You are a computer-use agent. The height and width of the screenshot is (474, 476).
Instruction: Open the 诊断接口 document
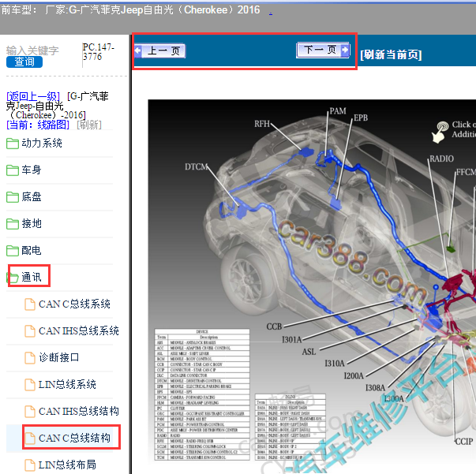[x=59, y=357]
